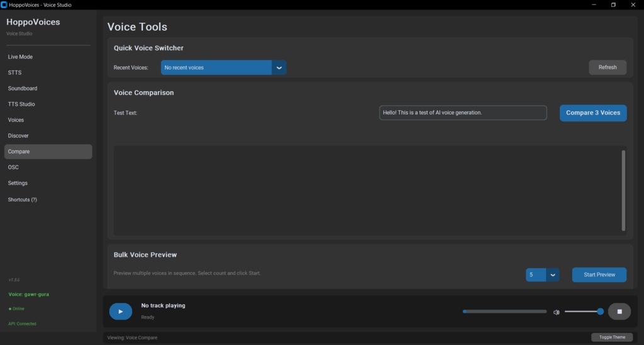This screenshot has width=644, height=345.
Task: Click the stop button in the player bar
Action: [x=619, y=311]
